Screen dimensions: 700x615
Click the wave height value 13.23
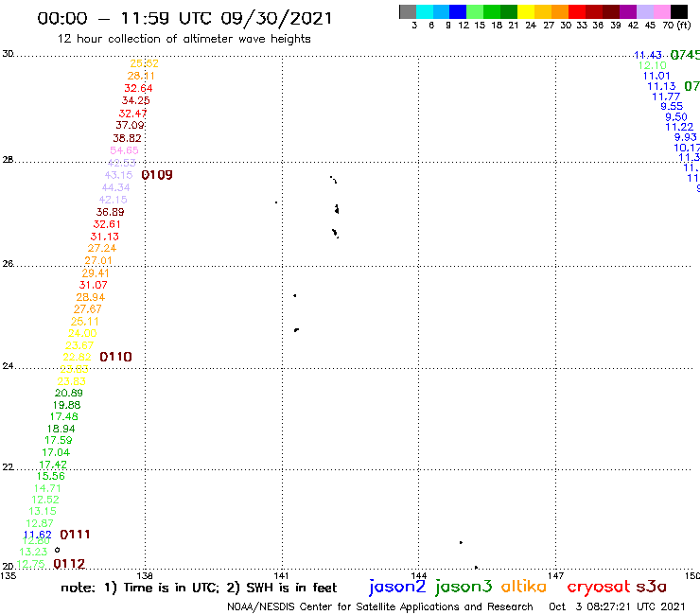tap(33, 552)
